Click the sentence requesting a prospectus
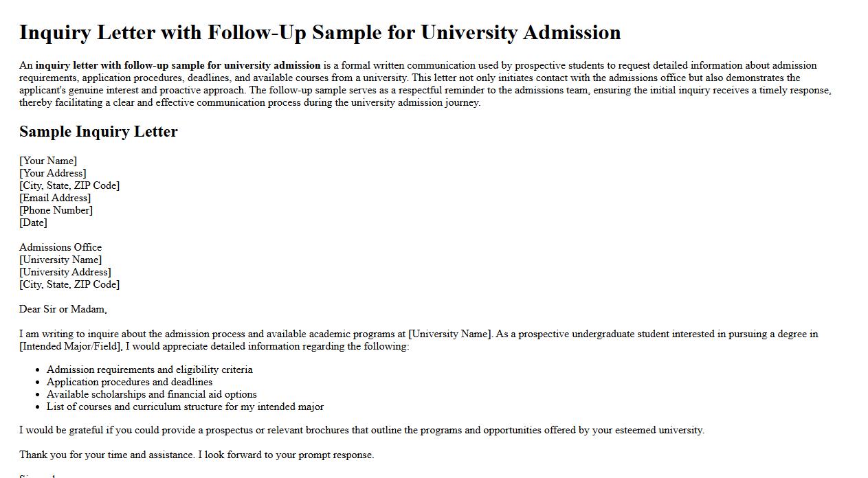 (x=361, y=430)
